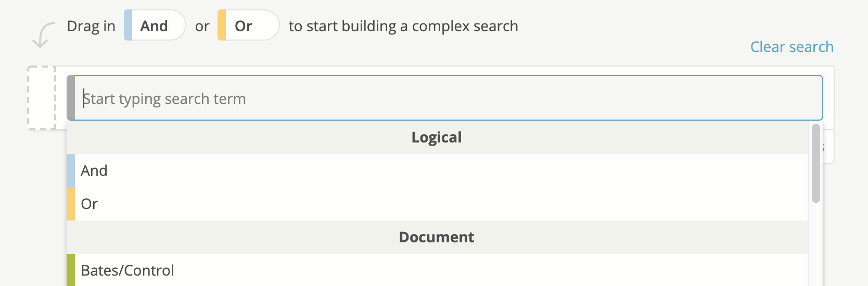
Task: Select Or from the Logical list
Action: coord(437,204)
